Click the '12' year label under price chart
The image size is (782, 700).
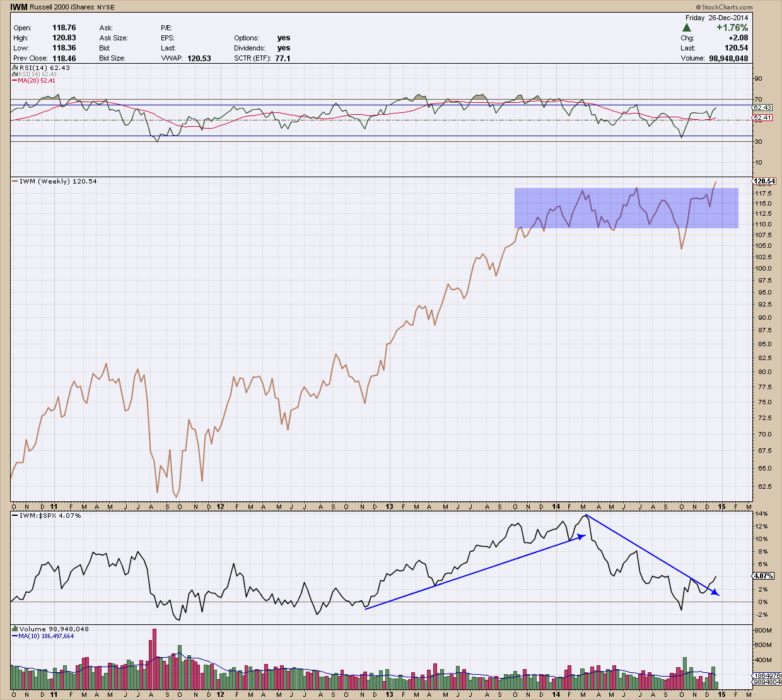click(x=220, y=507)
